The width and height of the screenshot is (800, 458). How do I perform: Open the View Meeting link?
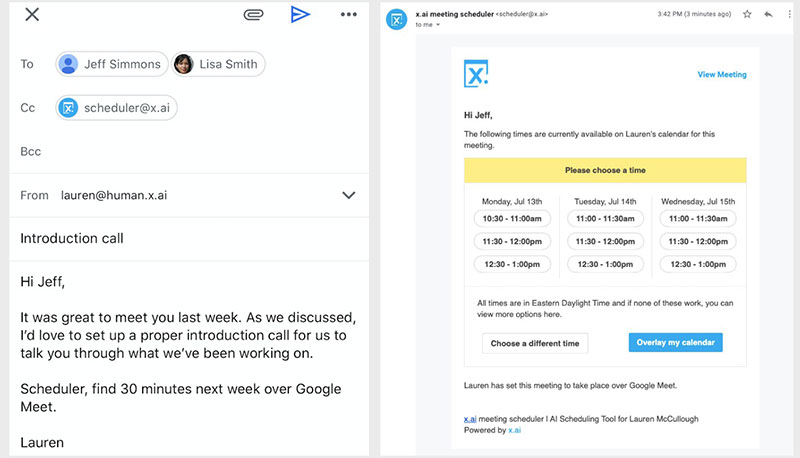click(x=722, y=74)
